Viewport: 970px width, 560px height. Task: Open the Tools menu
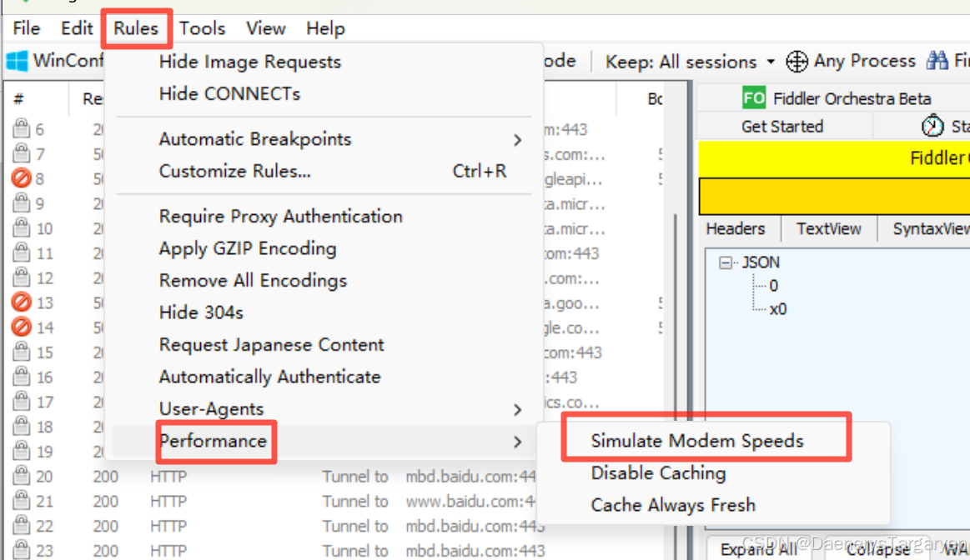pyautogui.click(x=203, y=28)
